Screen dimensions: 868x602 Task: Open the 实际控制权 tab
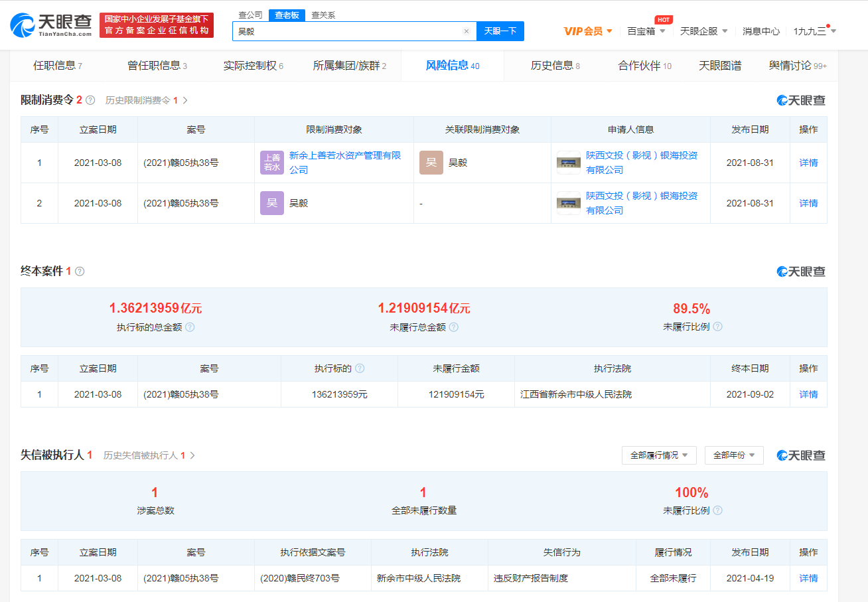click(x=253, y=66)
